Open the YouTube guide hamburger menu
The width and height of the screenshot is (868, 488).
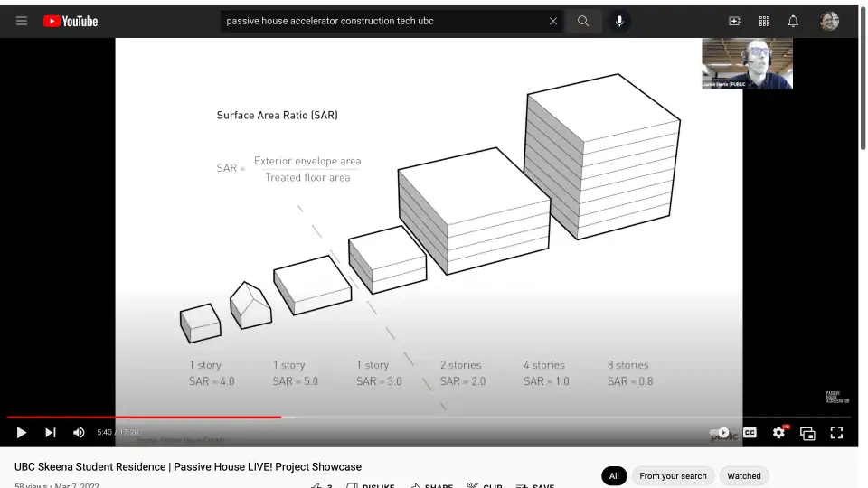pos(22,21)
